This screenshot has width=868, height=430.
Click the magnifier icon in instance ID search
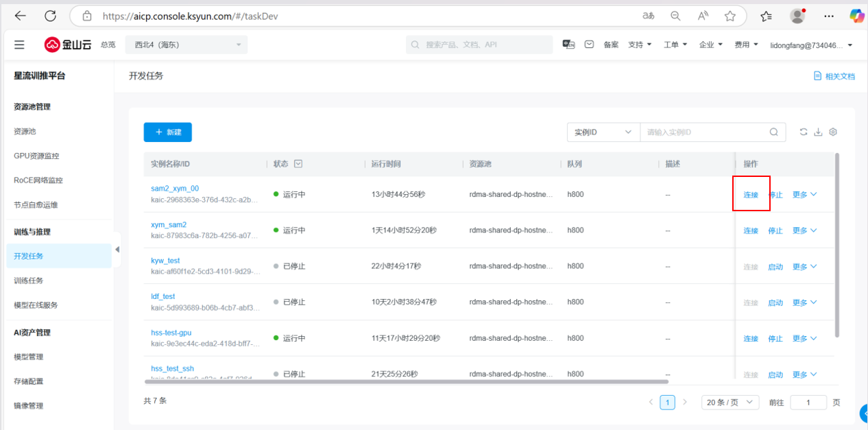tap(774, 132)
